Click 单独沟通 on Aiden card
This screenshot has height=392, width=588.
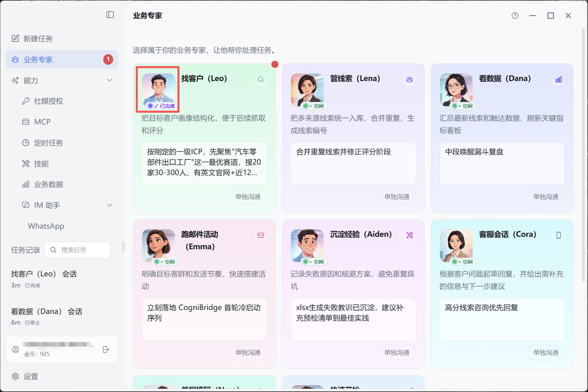click(x=397, y=352)
